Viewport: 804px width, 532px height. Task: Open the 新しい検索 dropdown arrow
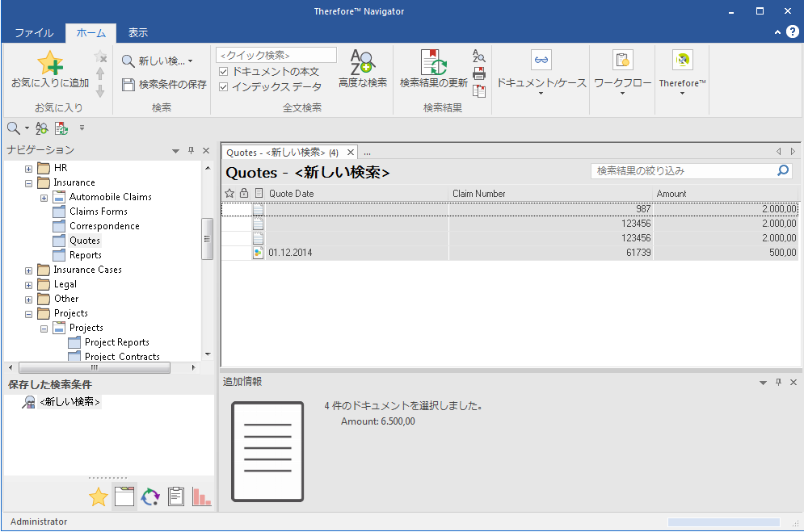point(190,61)
